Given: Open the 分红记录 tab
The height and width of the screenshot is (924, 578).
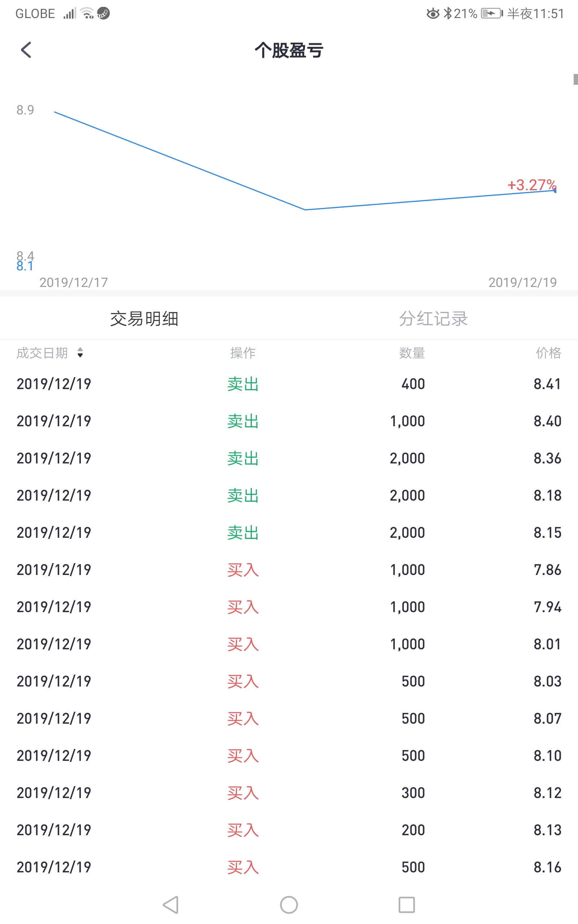Looking at the screenshot, I should 433,318.
